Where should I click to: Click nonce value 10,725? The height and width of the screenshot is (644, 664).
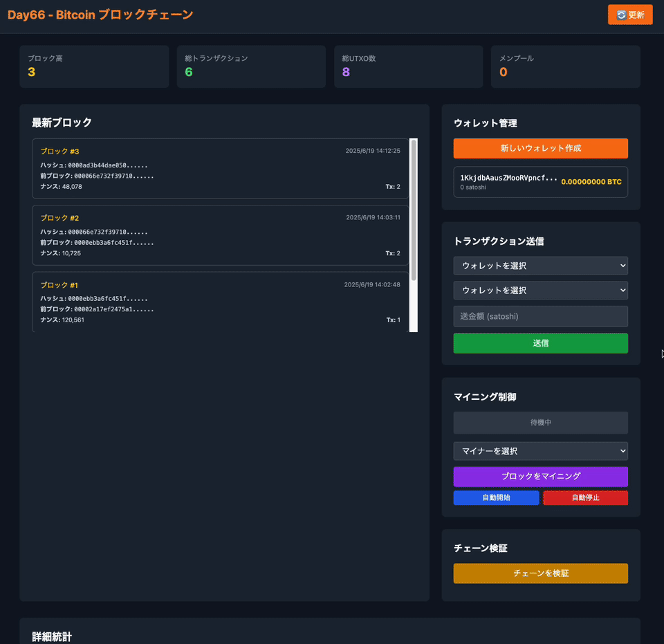[71, 254]
